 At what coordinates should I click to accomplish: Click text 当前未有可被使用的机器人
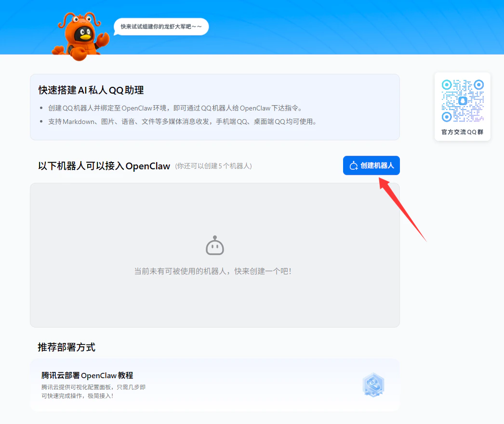(x=180, y=271)
